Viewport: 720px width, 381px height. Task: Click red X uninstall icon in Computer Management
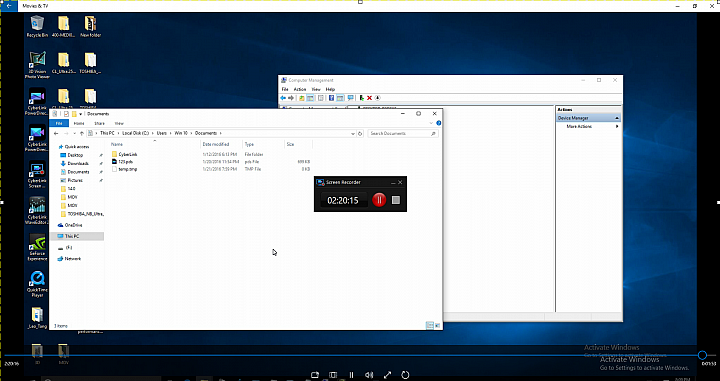click(x=369, y=98)
